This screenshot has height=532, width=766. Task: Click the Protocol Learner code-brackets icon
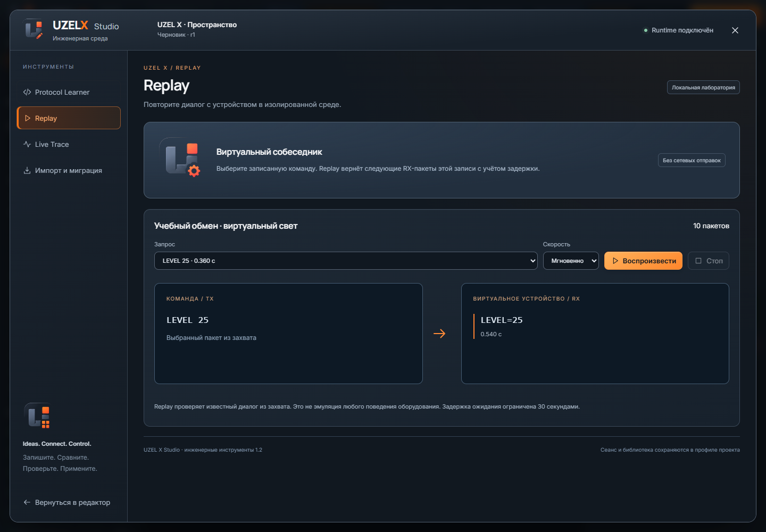click(x=27, y=92)
